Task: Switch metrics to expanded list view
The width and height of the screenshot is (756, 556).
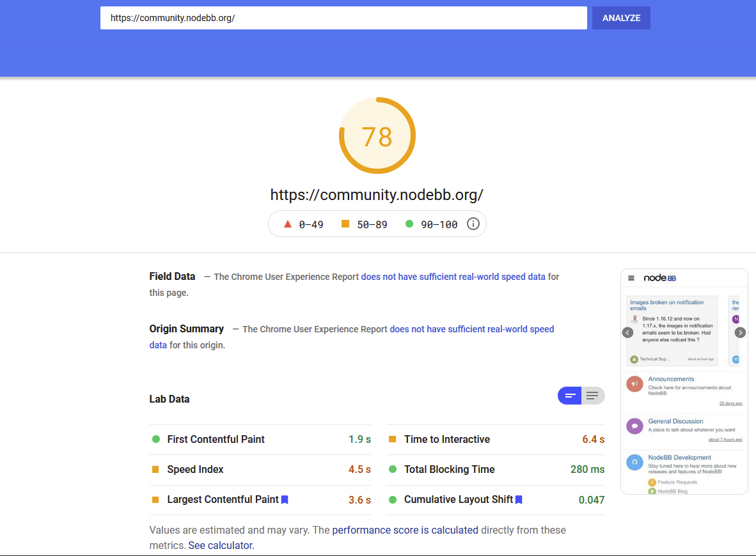Action: [592, 395]
